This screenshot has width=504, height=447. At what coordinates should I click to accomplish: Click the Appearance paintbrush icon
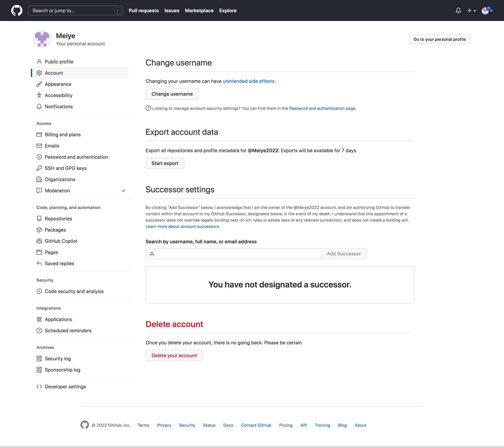[39, 84]
